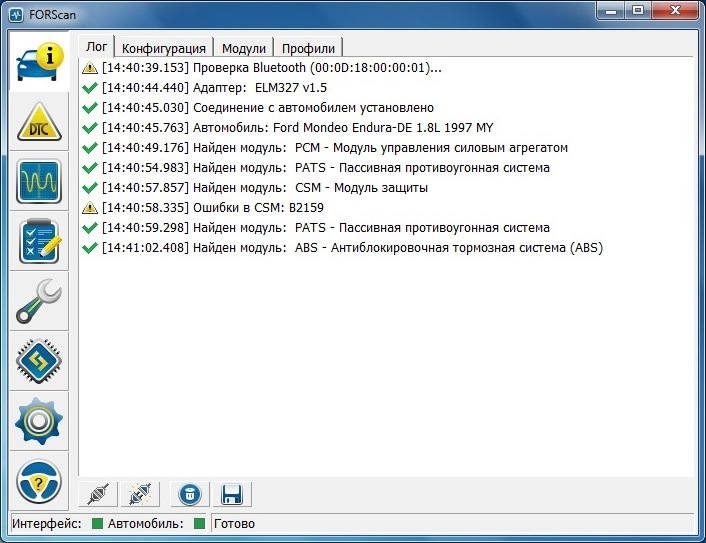Switch to the Модули tab
Viewport: 706px width, 543px height.
click(244, 48)
